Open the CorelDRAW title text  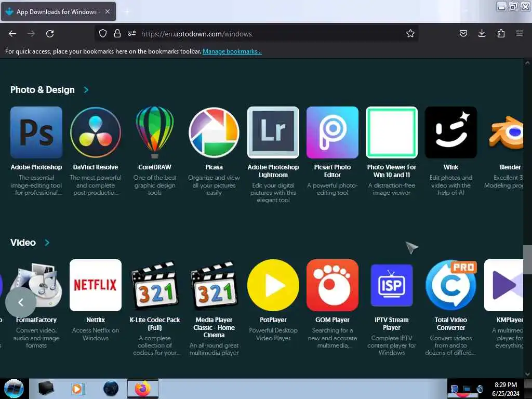coord(155,167)
